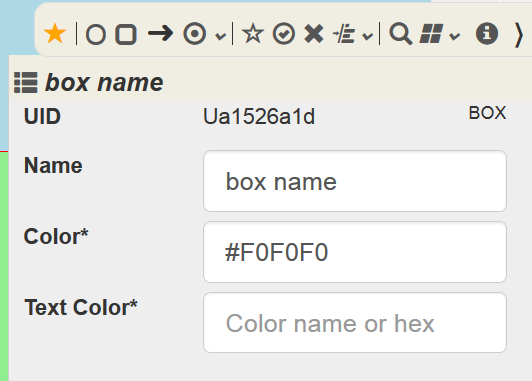Image resolution: width=532 pixels, height=381 pixels.
Task: Open dropdown next to target icon
Action: click(x=221, y=36)
